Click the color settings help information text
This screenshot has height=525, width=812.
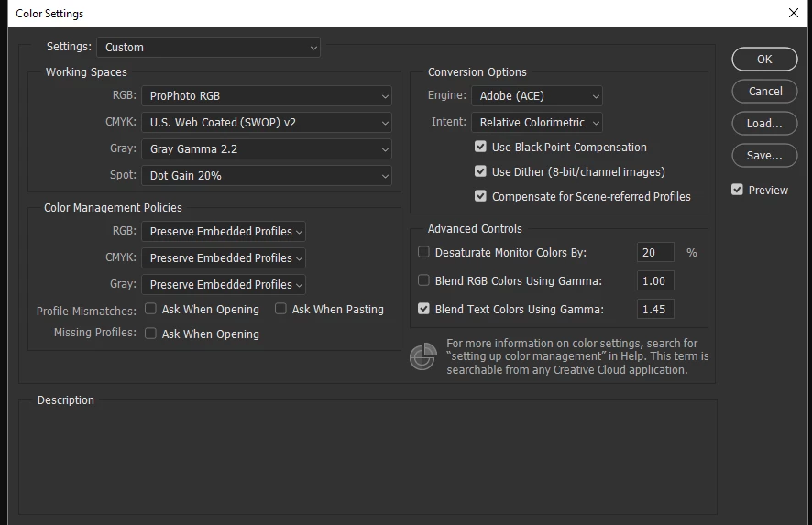[577, 356]
